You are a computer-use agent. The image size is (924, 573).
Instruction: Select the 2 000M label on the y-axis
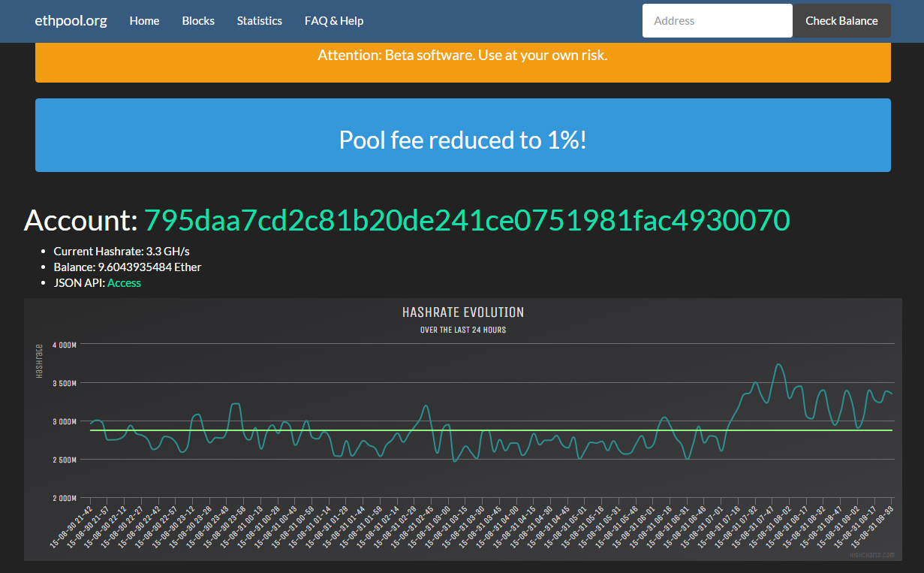coord(63,498)
